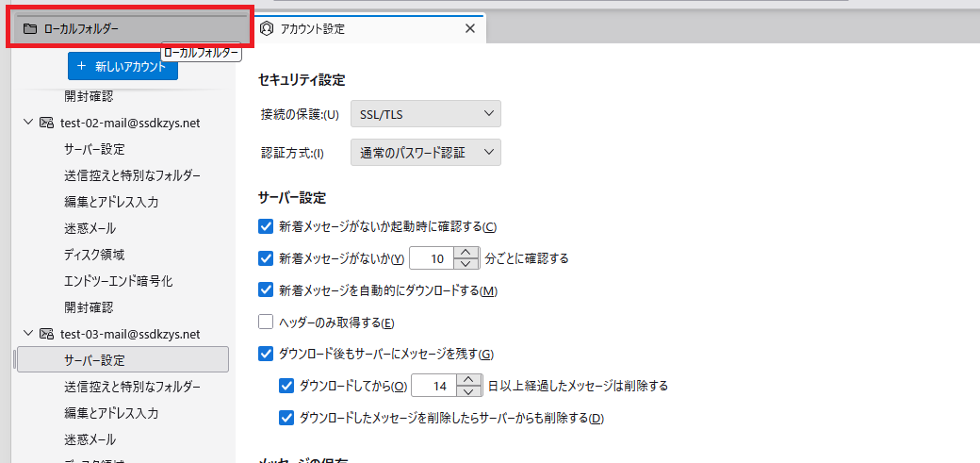Toggle 新着メッセージがないか起動時に確認する checkbox

(x=266, y=226)
